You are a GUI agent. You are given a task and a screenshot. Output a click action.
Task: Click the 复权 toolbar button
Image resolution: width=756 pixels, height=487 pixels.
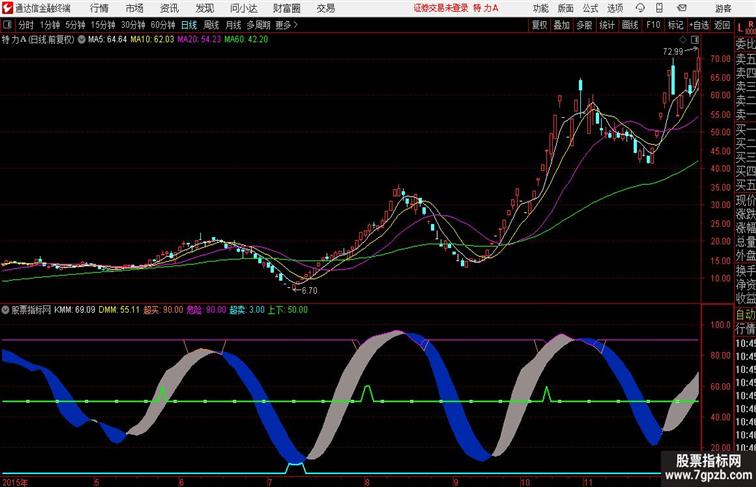coord(540,25)
